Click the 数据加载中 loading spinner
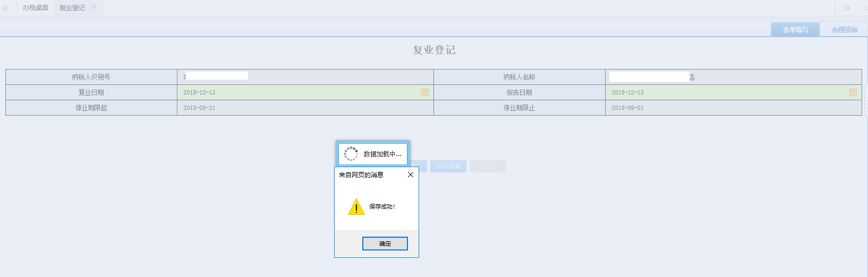Viewport: 868px width, 277px height. point(351,154)
